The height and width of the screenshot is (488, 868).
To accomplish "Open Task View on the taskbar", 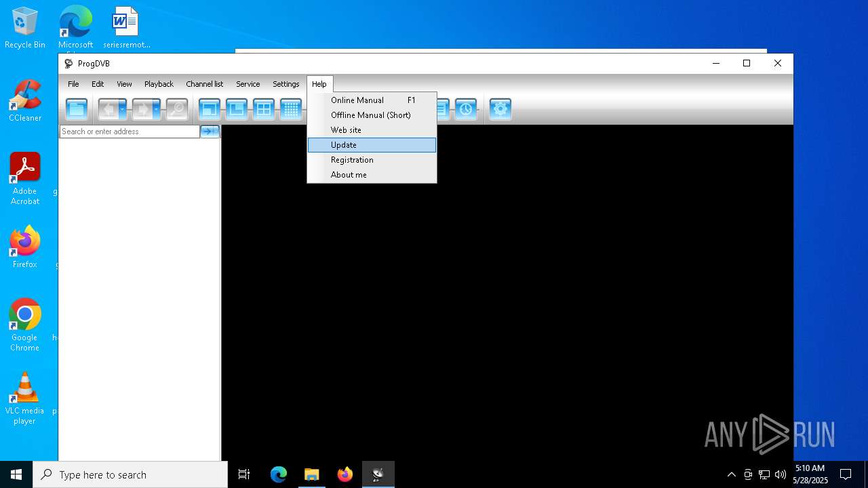I will pyautogui.click(x=244, y=474).
